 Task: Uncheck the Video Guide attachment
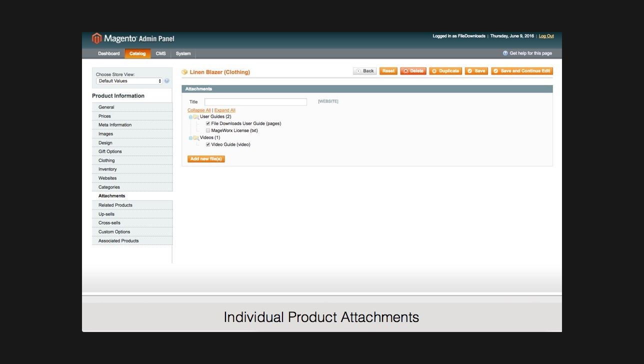coord(207,144)
